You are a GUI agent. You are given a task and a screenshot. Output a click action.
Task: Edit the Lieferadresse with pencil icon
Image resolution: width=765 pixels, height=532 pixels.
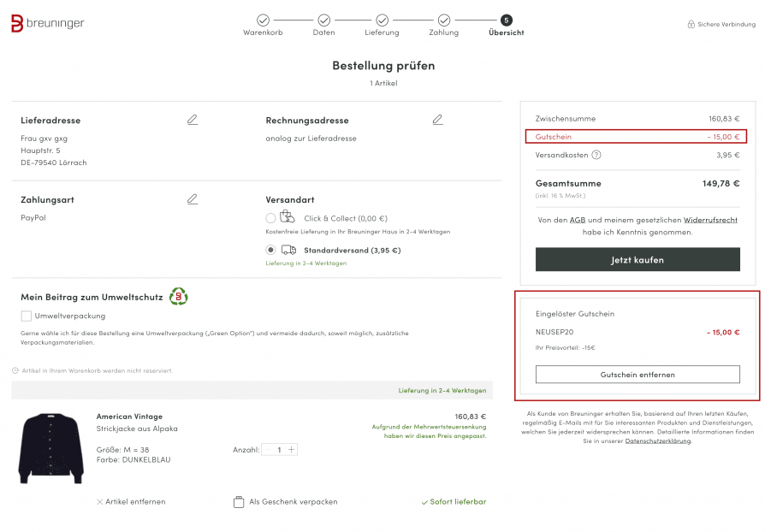click(x=193, y=120)
